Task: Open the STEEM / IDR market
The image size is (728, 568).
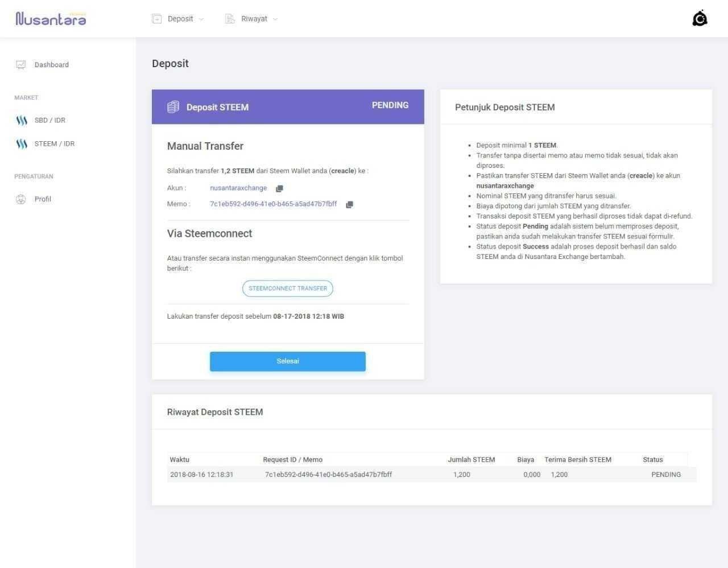Action: click(x=55, y=144)
